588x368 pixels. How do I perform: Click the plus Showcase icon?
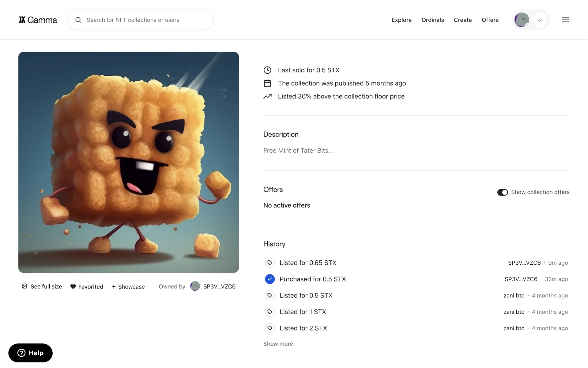[x=114, y=286]
